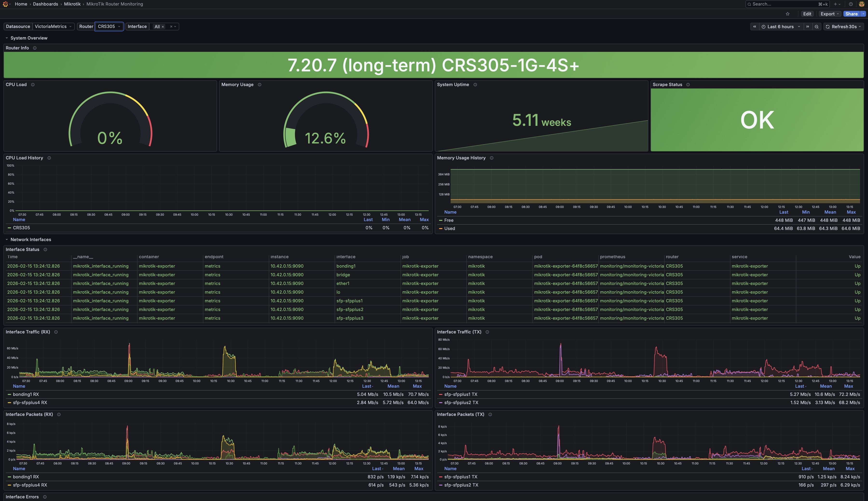
Task: Click the zoom out time range icon
Action: pos(816,27)
